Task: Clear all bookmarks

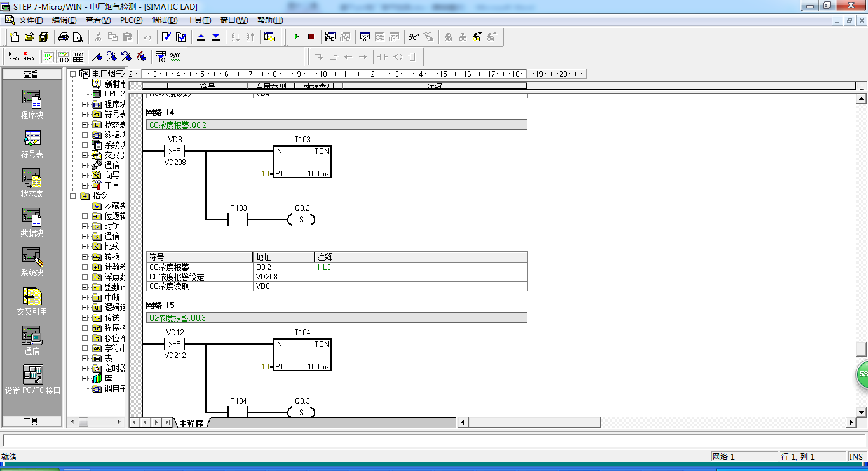Action: (x=141, y=56)
